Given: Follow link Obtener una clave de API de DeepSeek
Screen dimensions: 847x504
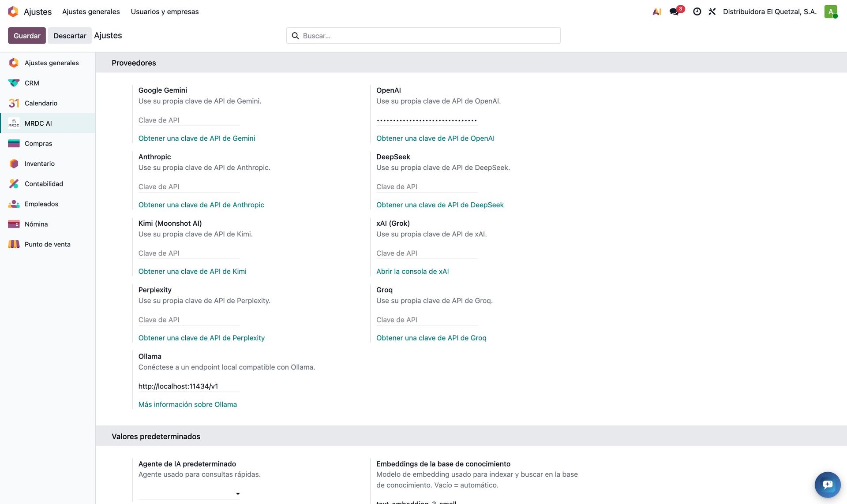Looking at the screenshot, I should pos(440,205).
